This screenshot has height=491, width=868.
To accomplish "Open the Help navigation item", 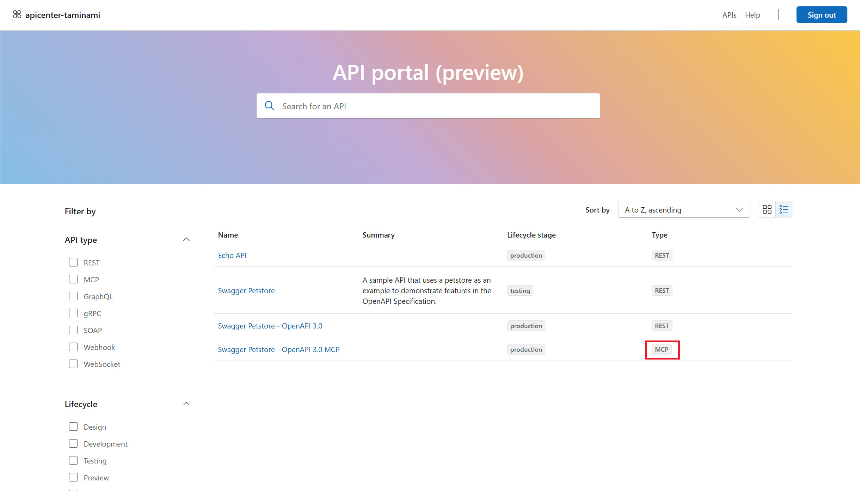I will point(752,15).
